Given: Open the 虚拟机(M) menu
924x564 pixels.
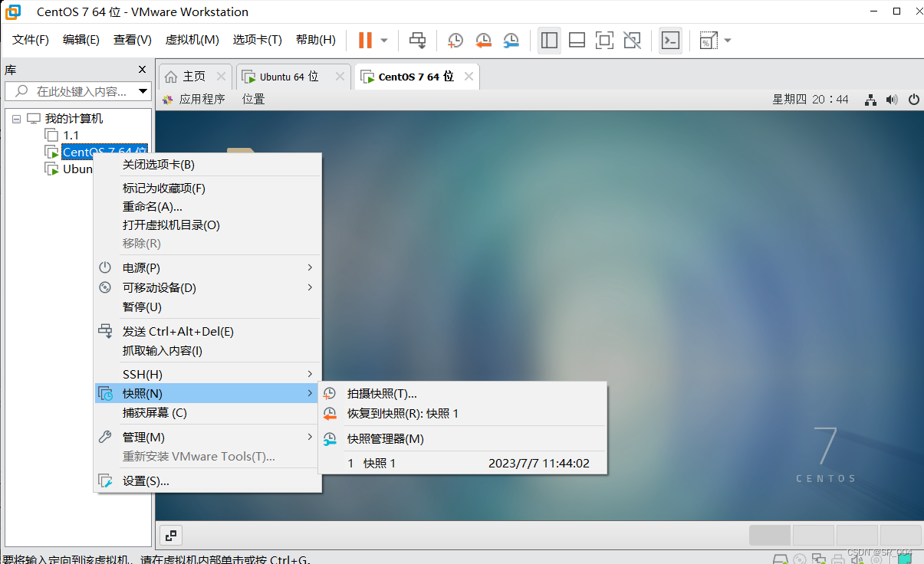Looking at the screenshot, I should (192, 40).
